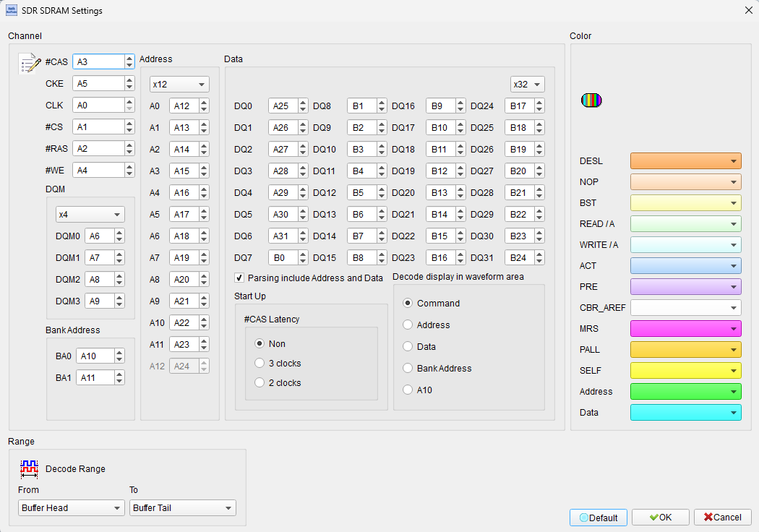Click the DQ0 stepper arrows
Image resolution: width=759 pixels, height=532 pixels.
[x=303, y=106]
